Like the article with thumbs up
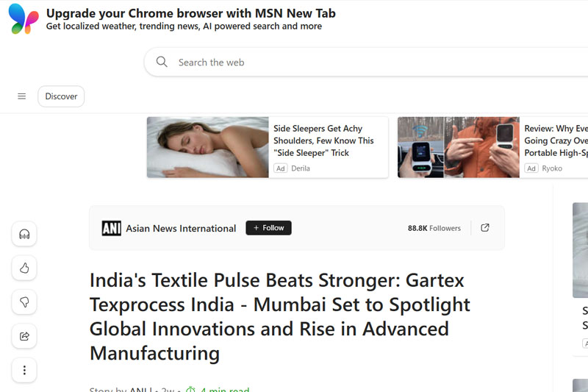Image resolution: width=588 pixels, height=392 pixels. point(24,268)
